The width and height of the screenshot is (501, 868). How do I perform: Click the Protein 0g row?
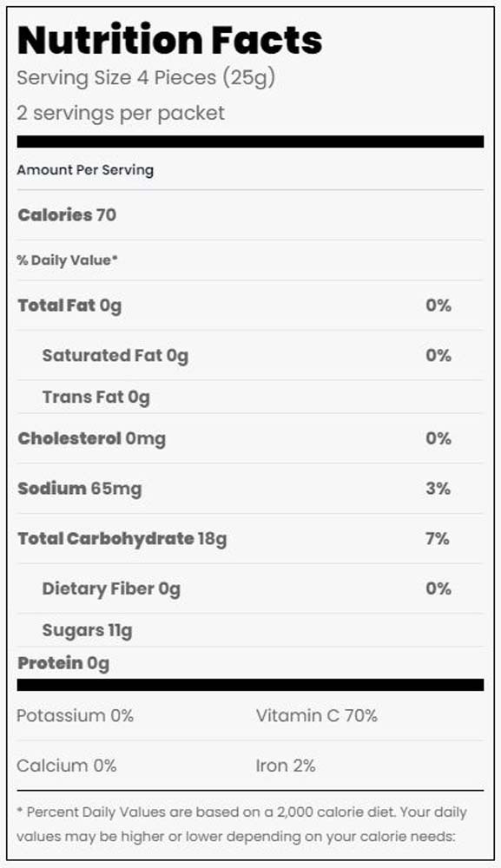250,662
